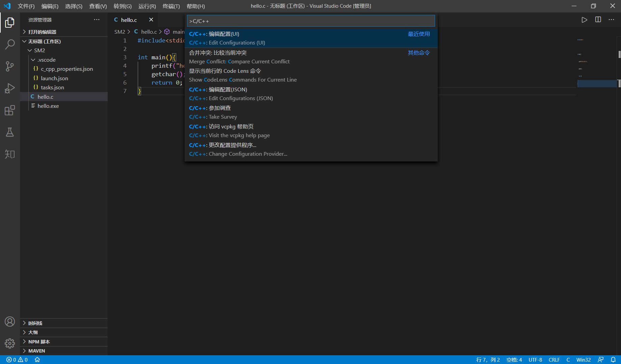Open the 终端(T) menu

click(171, 6)
